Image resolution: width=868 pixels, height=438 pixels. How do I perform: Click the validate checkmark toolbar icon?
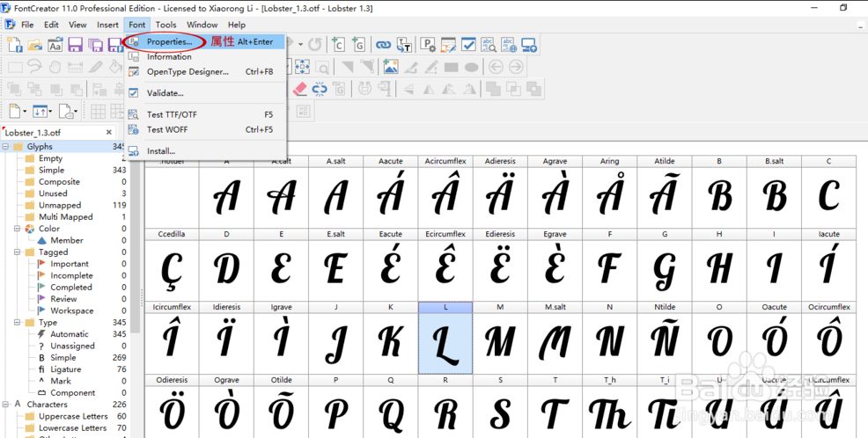coord(468,45)
